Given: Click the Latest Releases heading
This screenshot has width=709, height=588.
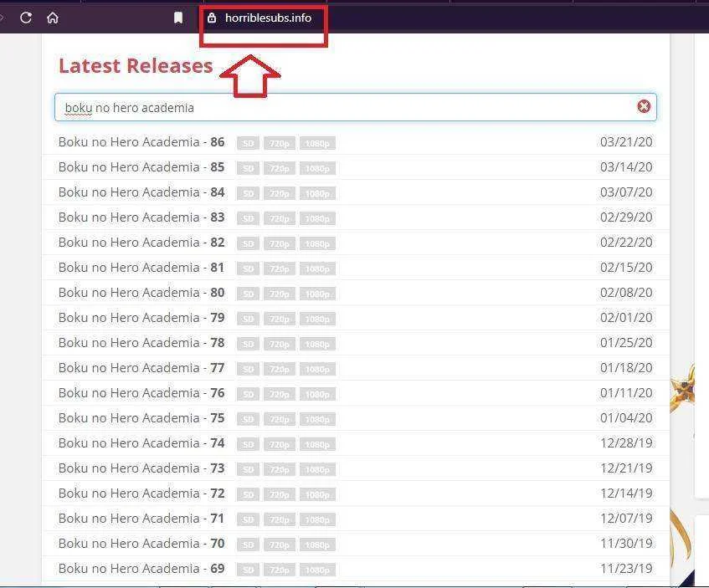Looking at the screenshot, I should point(136,65).
